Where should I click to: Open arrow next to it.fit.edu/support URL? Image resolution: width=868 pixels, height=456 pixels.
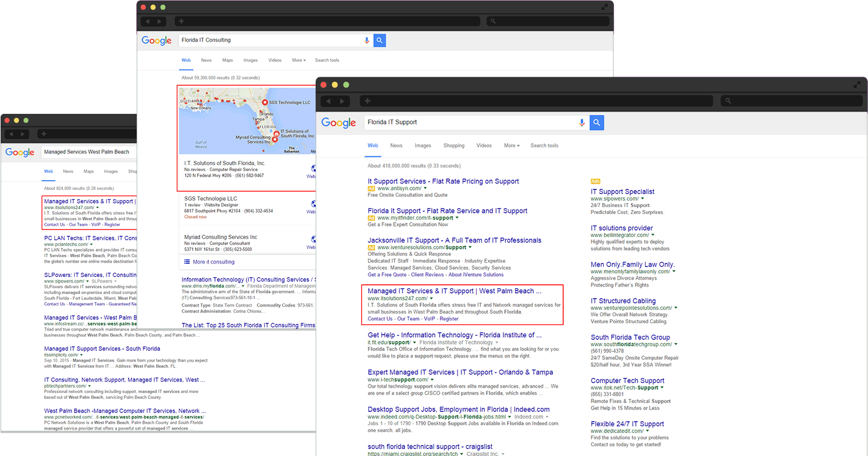(x=415, y=343)
